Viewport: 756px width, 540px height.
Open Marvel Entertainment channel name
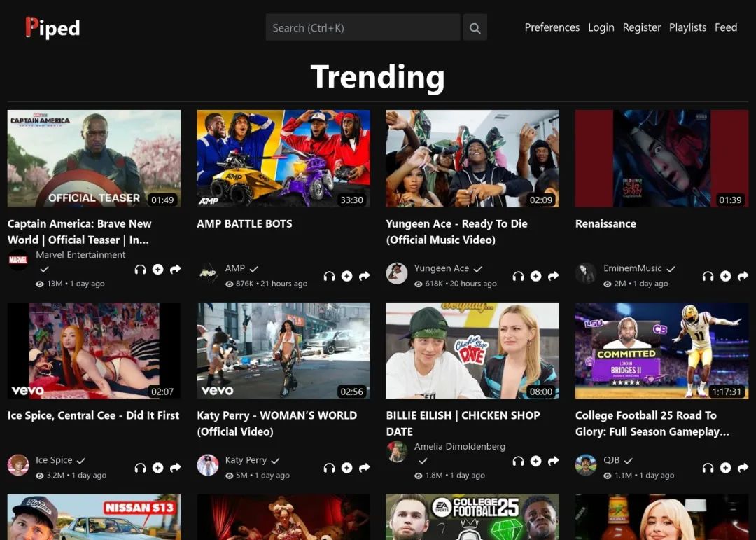80,255
